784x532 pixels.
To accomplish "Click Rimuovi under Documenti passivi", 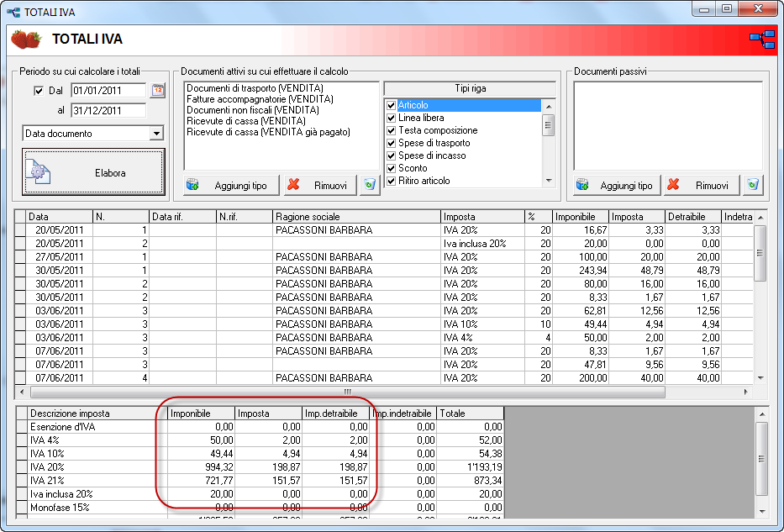I will (x=702, y=185).
